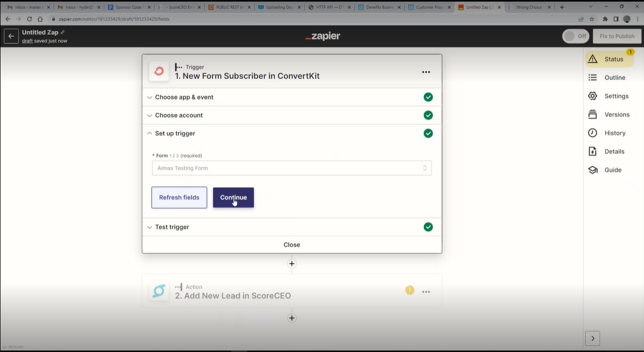Click the browser home icon
Viewport: 644px width, 352px height.
tap(40, 19)
